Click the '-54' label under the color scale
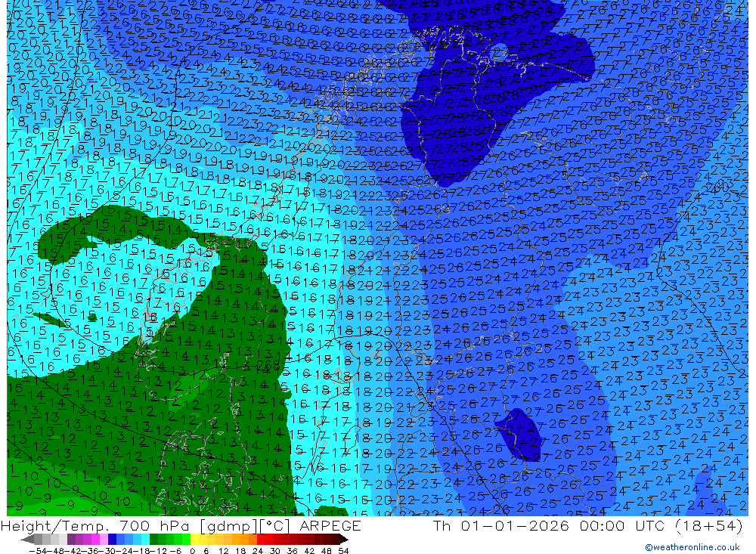Screen dimensions: 756x554 pyautogui.click(x=38, y=551)
